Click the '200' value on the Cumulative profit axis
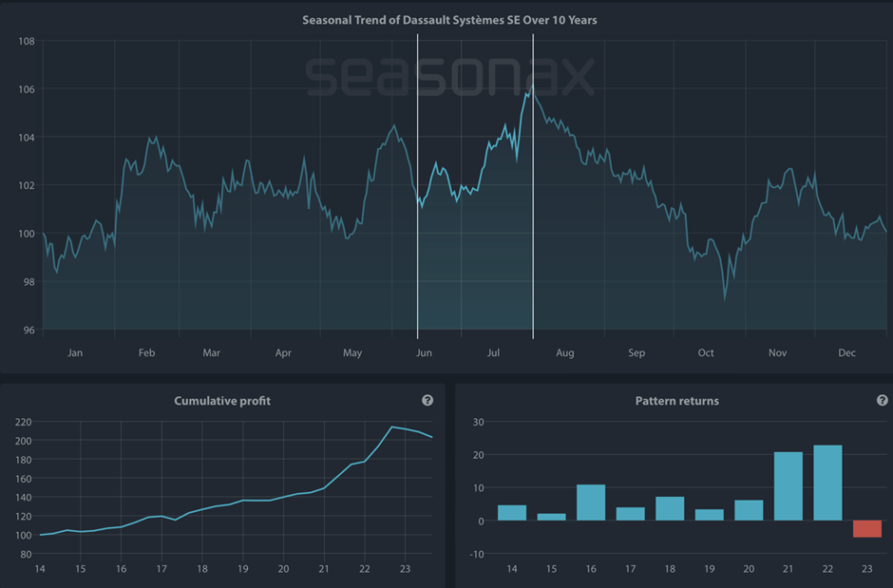 pos(24,441)
